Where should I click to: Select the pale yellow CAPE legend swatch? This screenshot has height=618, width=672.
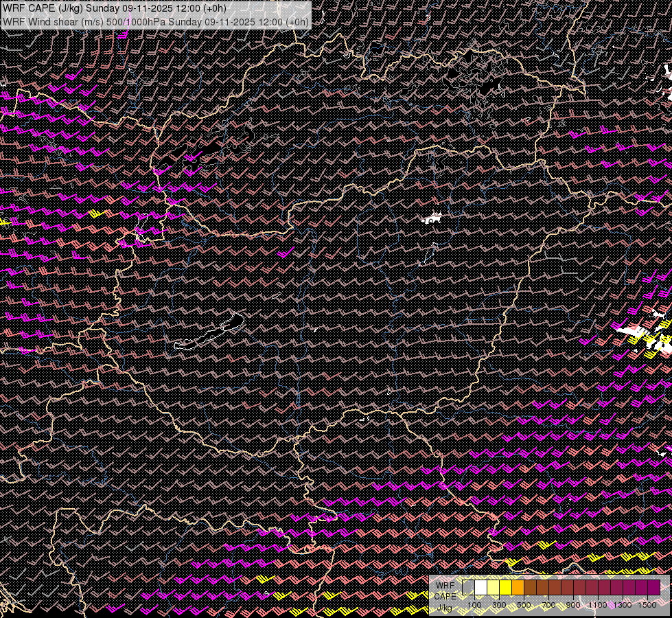(493, 587)
